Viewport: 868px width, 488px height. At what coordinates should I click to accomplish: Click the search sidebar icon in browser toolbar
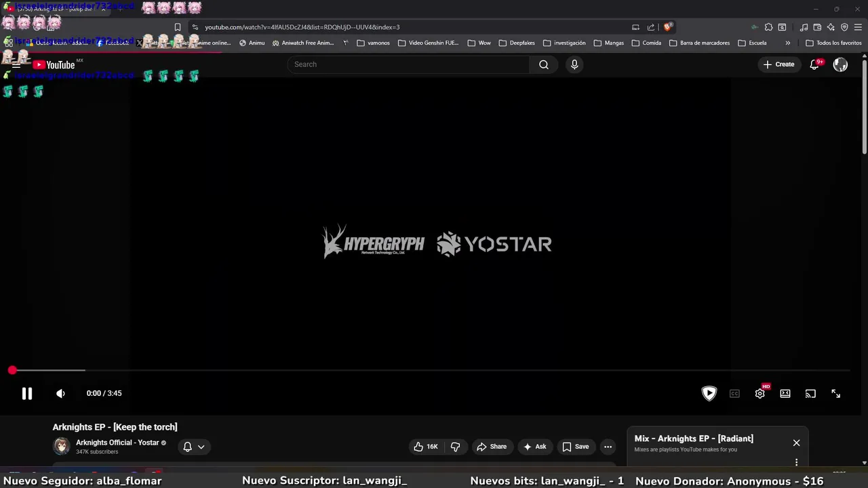pos(782,27)
